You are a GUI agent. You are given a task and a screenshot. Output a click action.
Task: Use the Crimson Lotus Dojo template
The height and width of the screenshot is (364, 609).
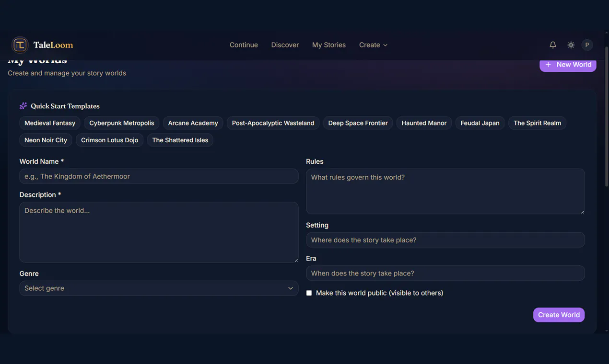(x=109, y=140)
